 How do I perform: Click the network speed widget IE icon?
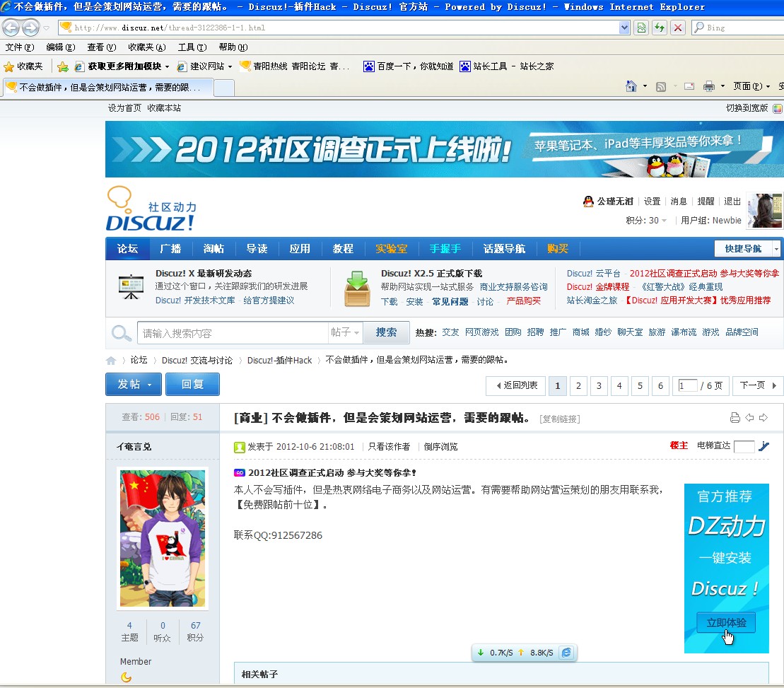566,653
